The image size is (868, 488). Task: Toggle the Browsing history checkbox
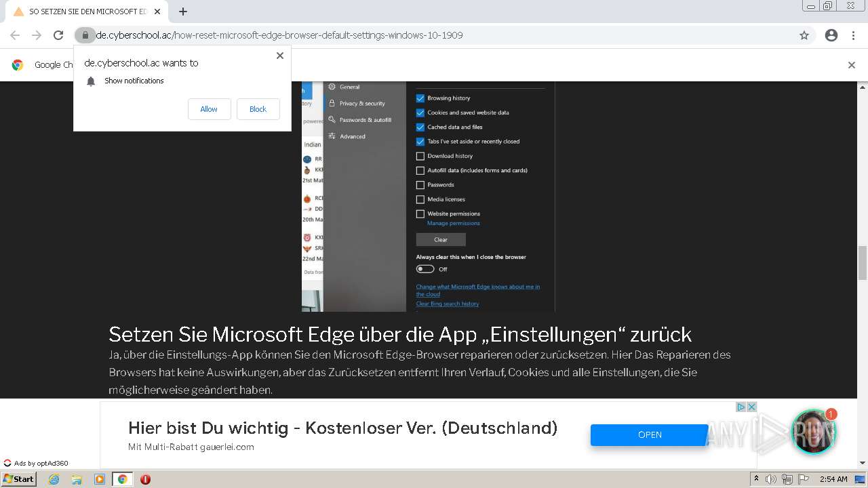click(x=420, y=98)
